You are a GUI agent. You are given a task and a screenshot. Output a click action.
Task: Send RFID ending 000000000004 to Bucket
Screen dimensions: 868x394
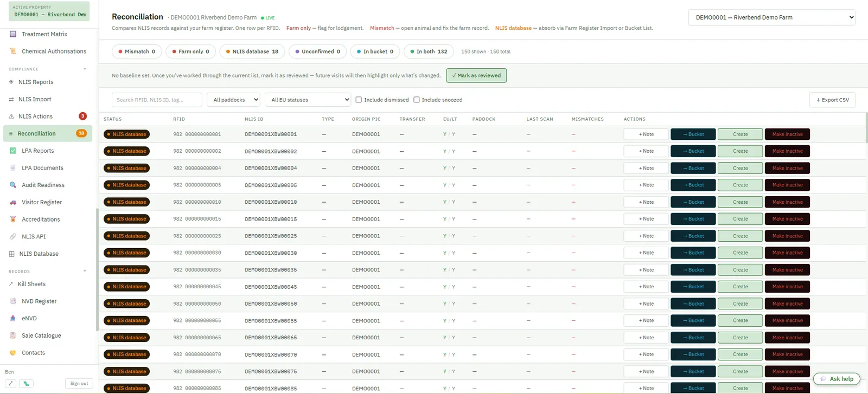coord(693,168)
